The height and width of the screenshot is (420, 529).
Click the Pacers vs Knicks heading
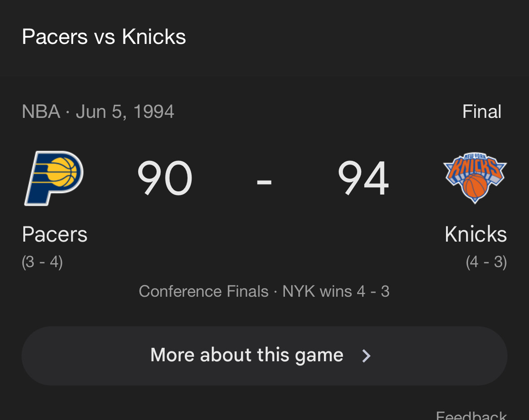pos(104,36)
